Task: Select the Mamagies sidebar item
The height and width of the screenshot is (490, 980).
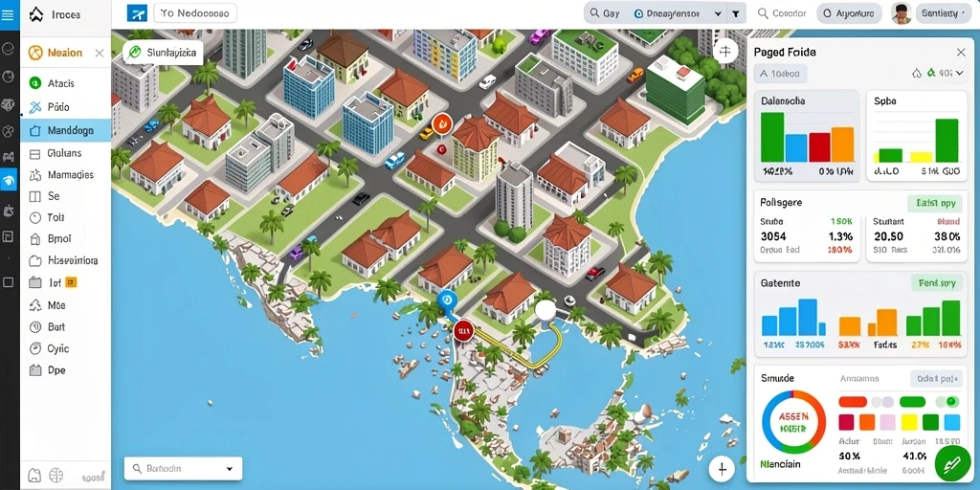Action: (x=66, y=175)
